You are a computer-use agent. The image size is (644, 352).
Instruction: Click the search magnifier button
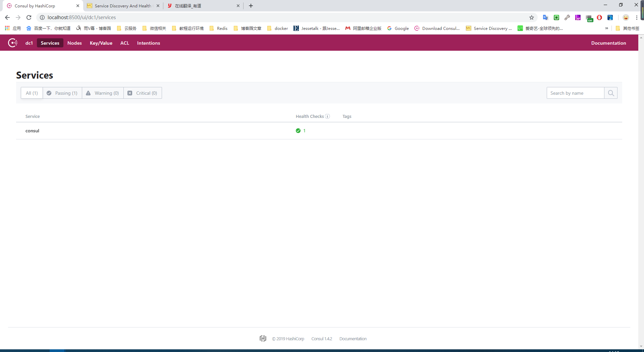611,93
